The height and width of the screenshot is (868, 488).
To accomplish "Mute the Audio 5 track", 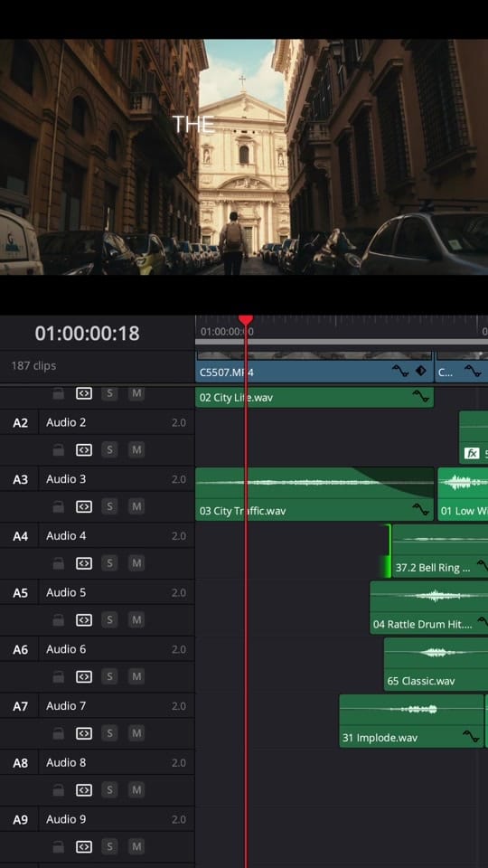I will pos(136,620).
